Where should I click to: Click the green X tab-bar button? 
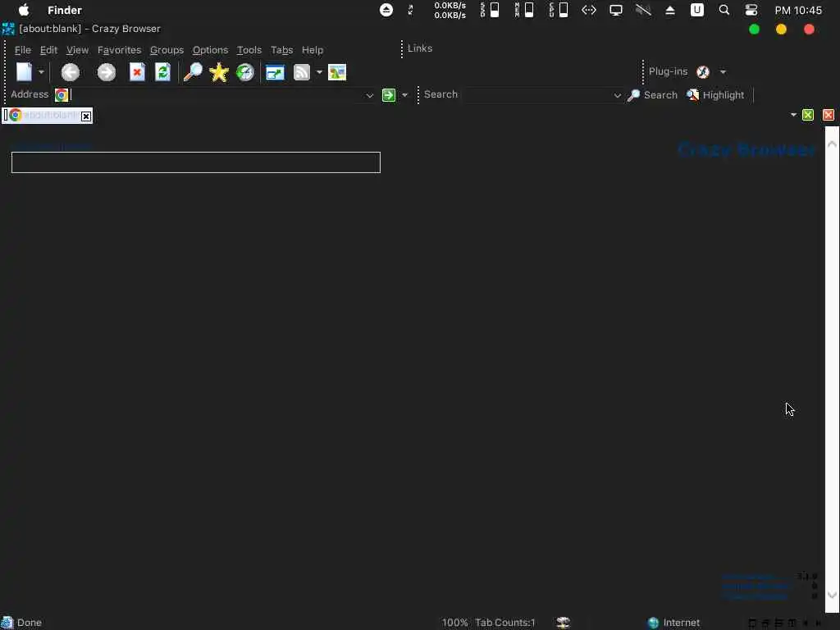point(808,115)
